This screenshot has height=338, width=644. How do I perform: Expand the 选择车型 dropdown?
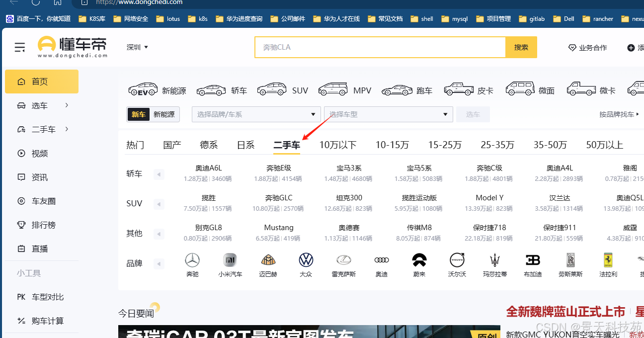pos(388,114)
